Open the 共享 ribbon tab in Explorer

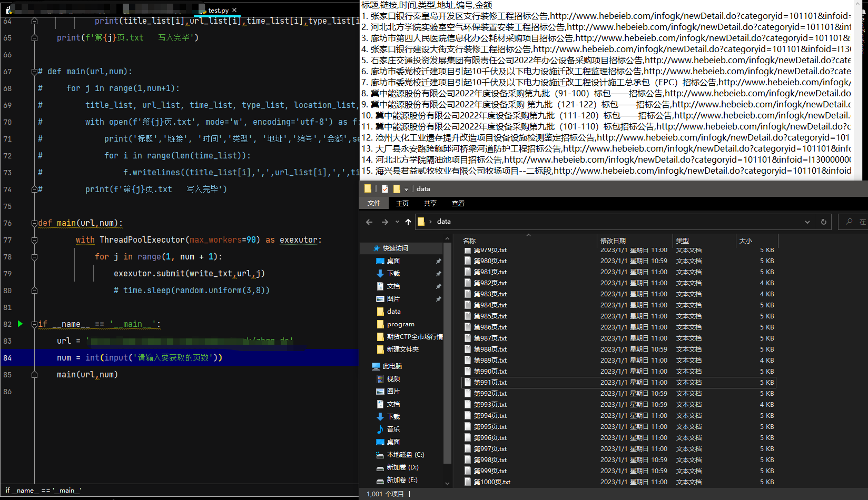click(x=430, y=203)
